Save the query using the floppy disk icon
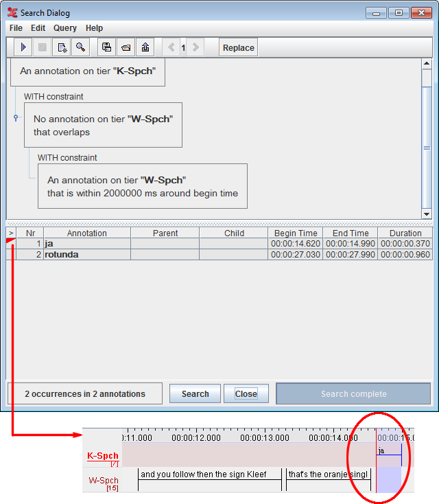The height and width of the screenshot is (504, 439). click(x=106, y=47)
